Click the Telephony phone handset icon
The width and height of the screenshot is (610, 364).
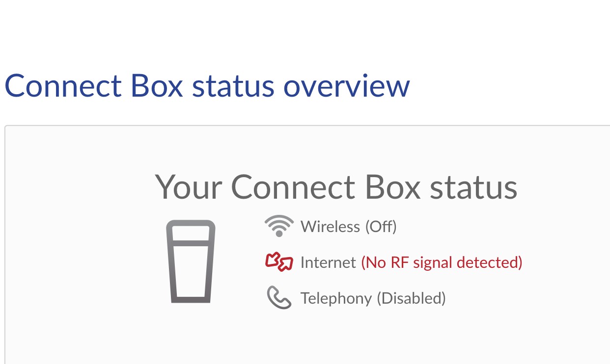(279, 298)
